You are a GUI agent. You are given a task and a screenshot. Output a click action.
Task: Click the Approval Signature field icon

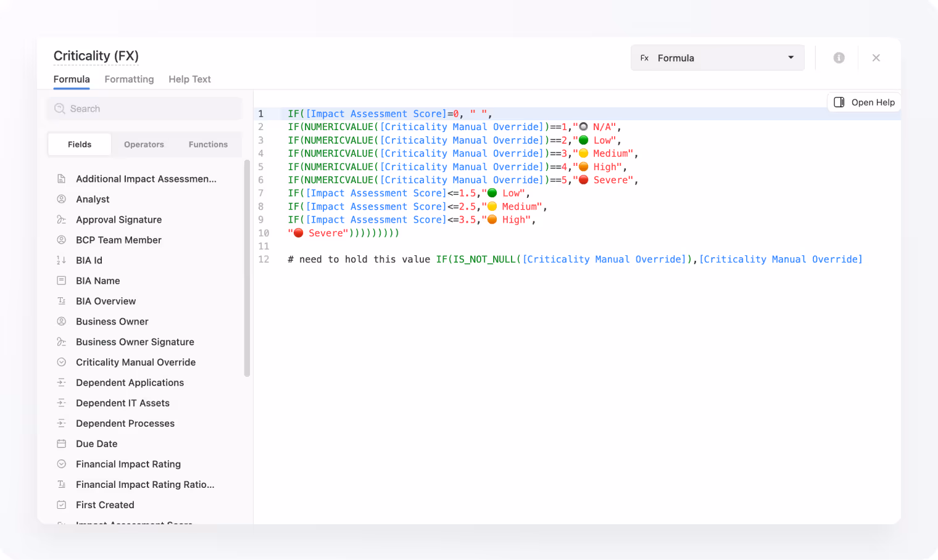[x=61, y=220]
